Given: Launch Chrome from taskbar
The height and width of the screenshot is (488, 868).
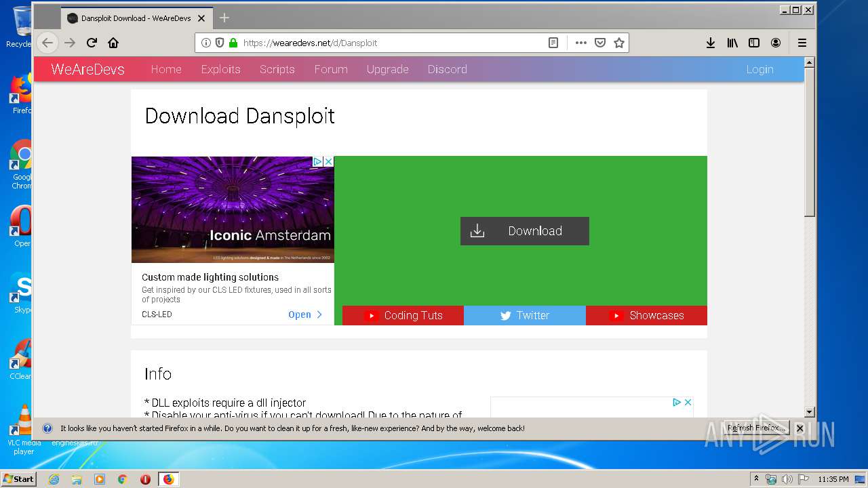Looking at the screenshot, I should click(x=123, y=479).
